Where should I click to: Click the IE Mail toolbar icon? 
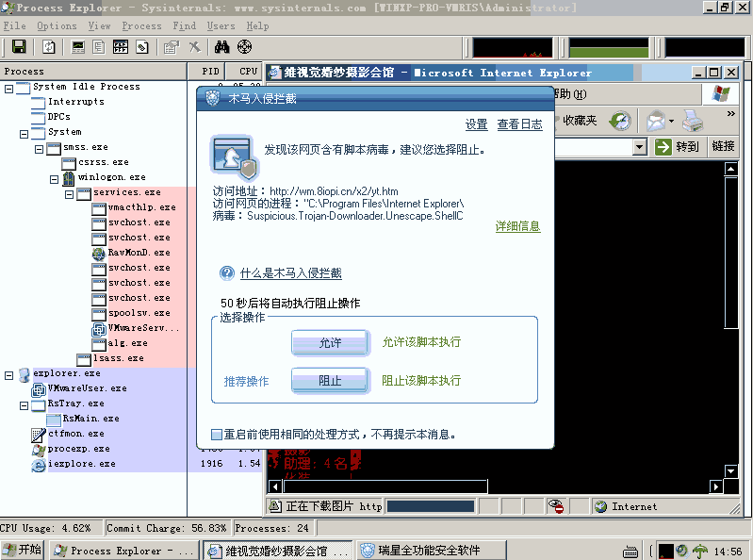656,121
